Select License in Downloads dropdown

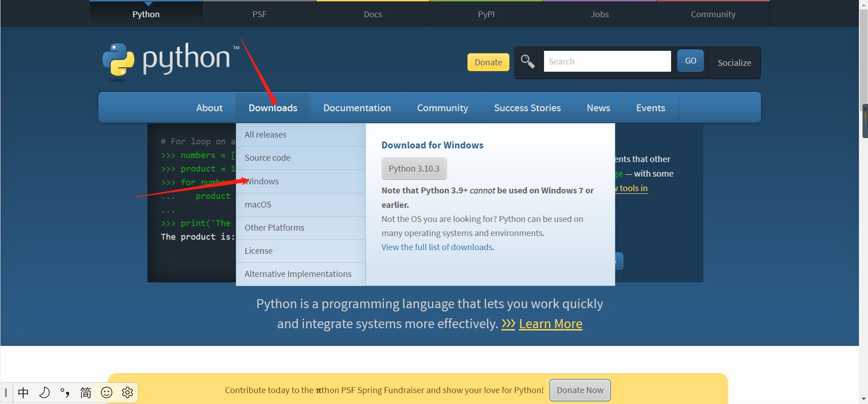point(300,251)
